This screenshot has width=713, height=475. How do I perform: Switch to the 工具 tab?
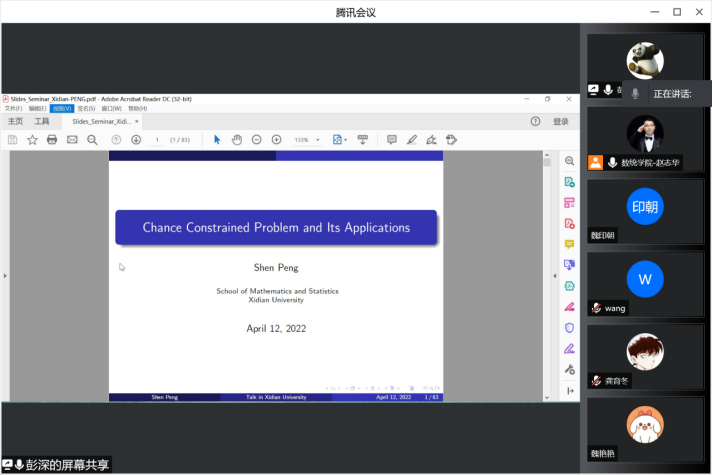coord(41,121)
